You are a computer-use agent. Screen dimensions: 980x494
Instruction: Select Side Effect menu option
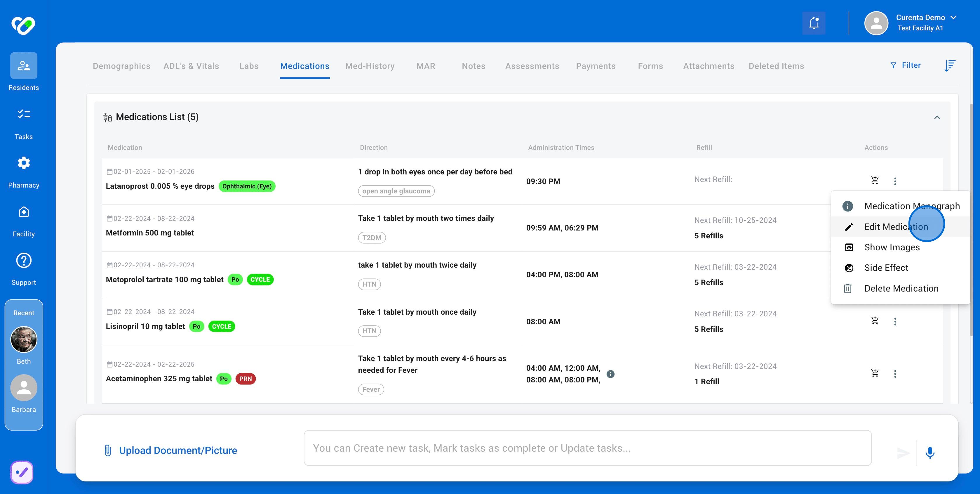(x=901, y=268)
